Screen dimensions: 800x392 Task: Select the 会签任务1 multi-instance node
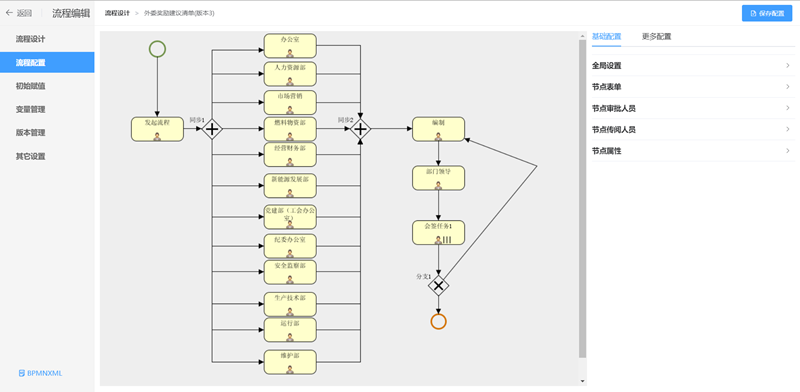click(438, 232)
